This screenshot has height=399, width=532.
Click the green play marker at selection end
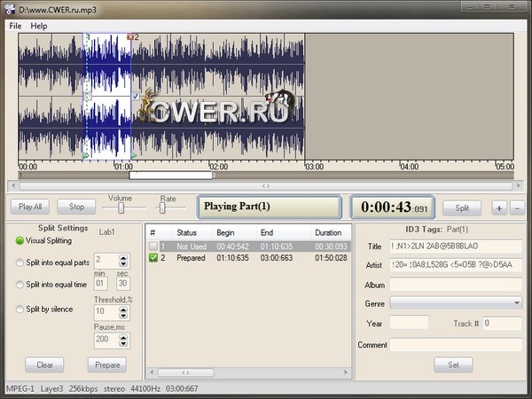(133, 155)
